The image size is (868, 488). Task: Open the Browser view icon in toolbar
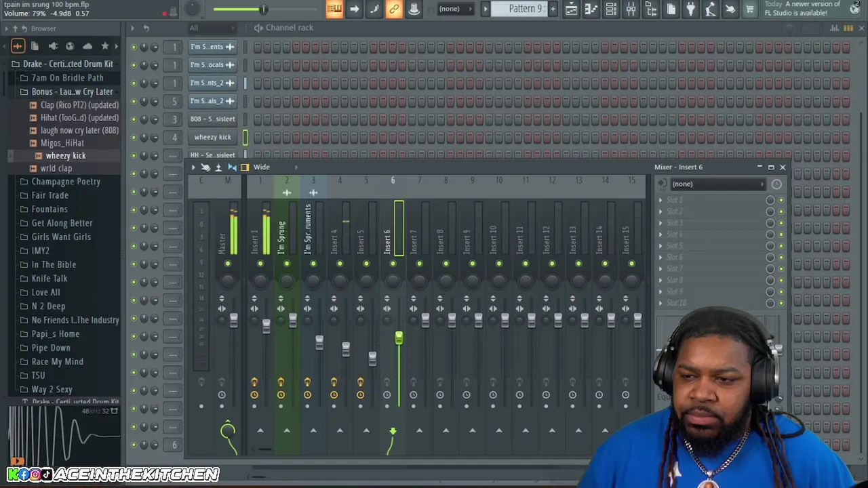pos(651,9)
